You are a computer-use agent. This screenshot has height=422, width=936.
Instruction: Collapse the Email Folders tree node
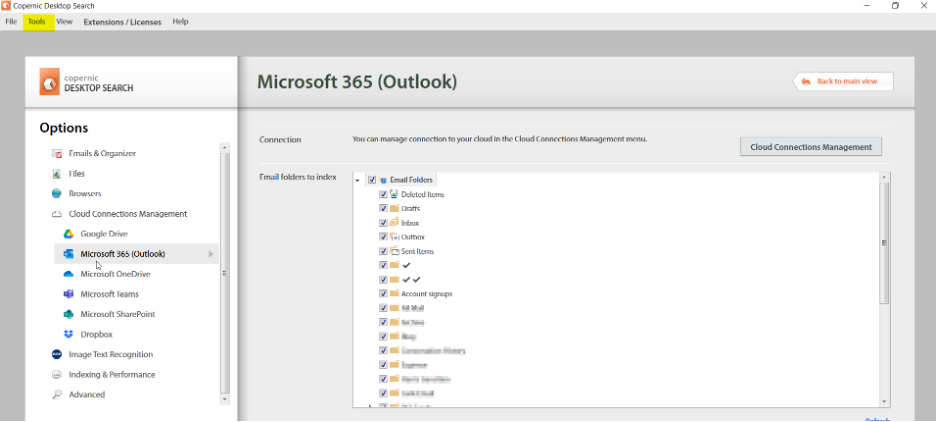pos(357,180)
